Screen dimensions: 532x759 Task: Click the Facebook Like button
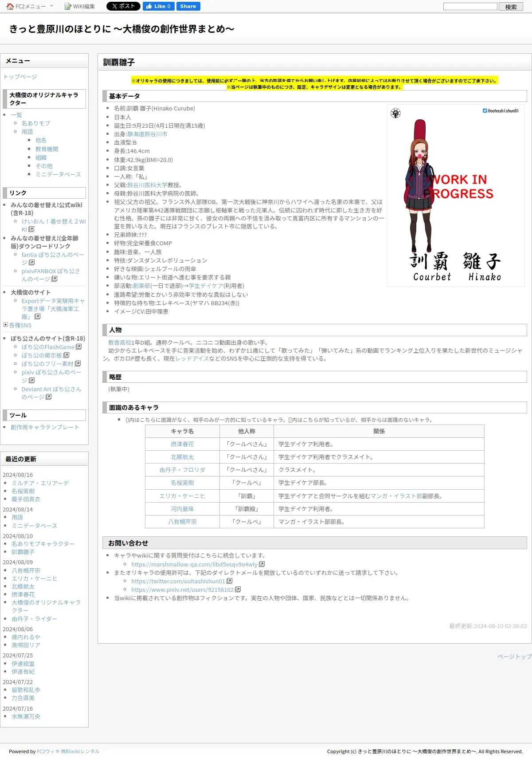click(158, 6)
